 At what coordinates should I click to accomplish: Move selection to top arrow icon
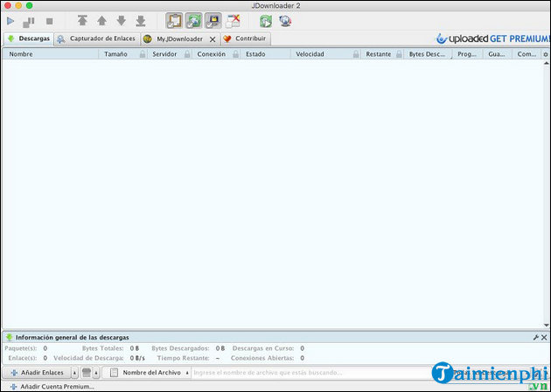coord(82,21)
